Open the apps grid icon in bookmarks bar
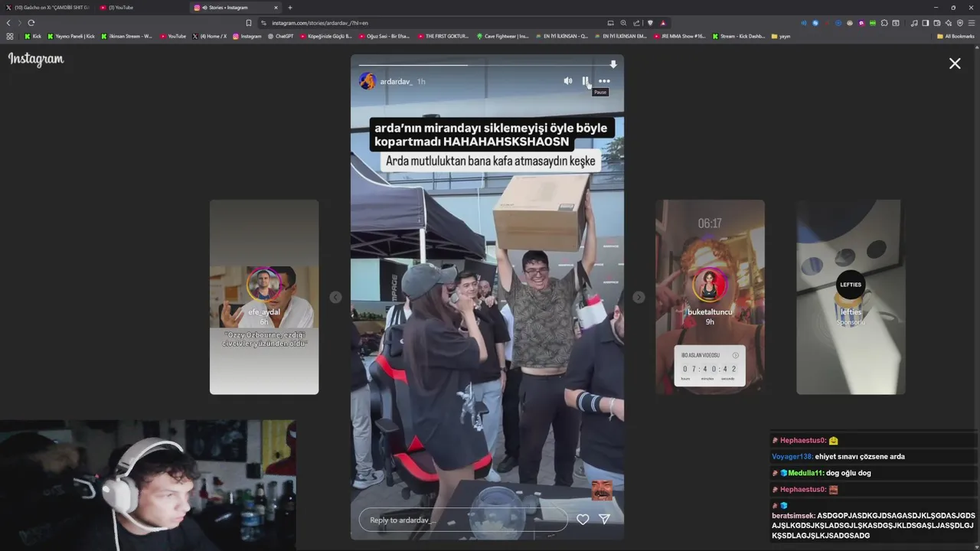Viewport: 980px width, 551px height. pos(10,36)
